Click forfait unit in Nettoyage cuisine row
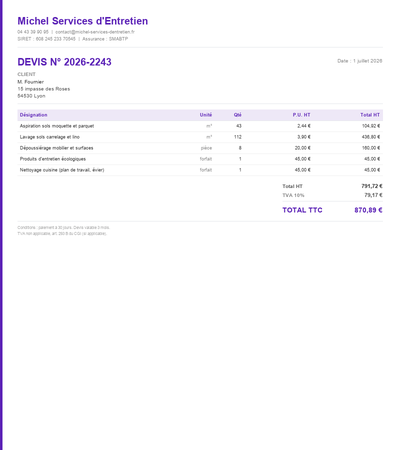400x450 pixels. click(206, 170)
